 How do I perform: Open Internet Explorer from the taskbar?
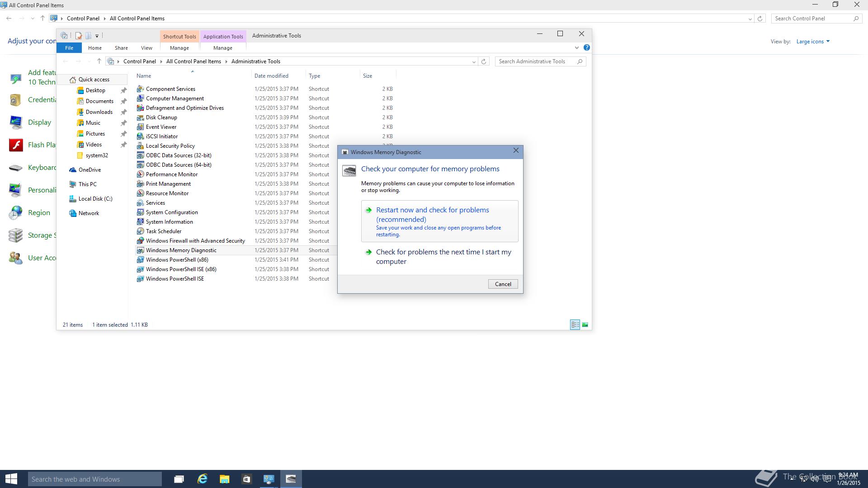click(202, 479)
